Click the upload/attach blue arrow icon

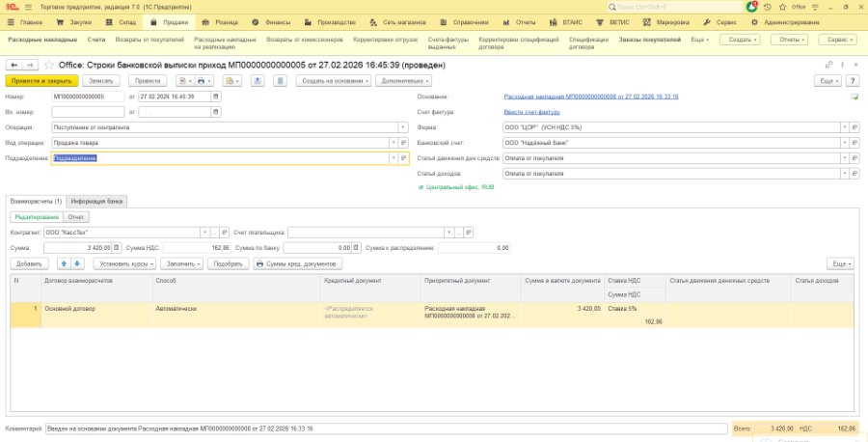pyautogui.click(x=258, y=81)
